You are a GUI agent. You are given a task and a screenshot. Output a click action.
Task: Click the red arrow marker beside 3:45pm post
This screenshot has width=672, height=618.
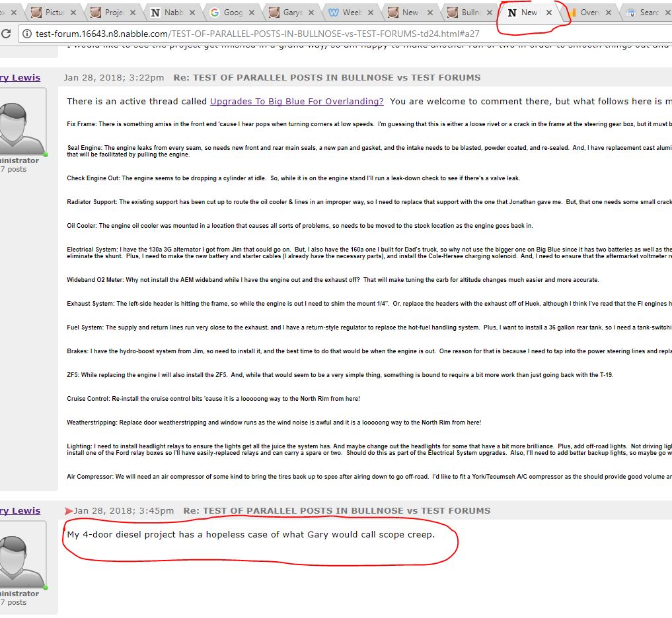click(69, 510)
